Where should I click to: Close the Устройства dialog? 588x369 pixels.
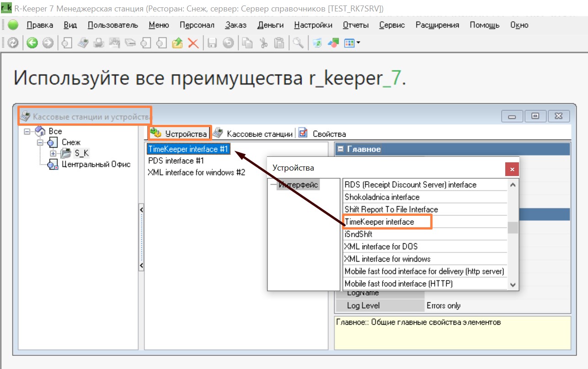[512, 169]
